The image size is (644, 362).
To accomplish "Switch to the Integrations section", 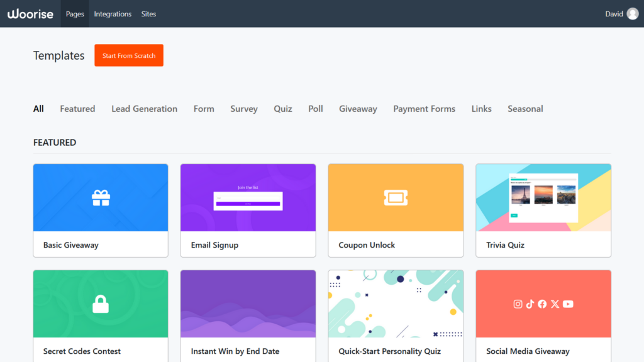I will [x=113, y=13].
